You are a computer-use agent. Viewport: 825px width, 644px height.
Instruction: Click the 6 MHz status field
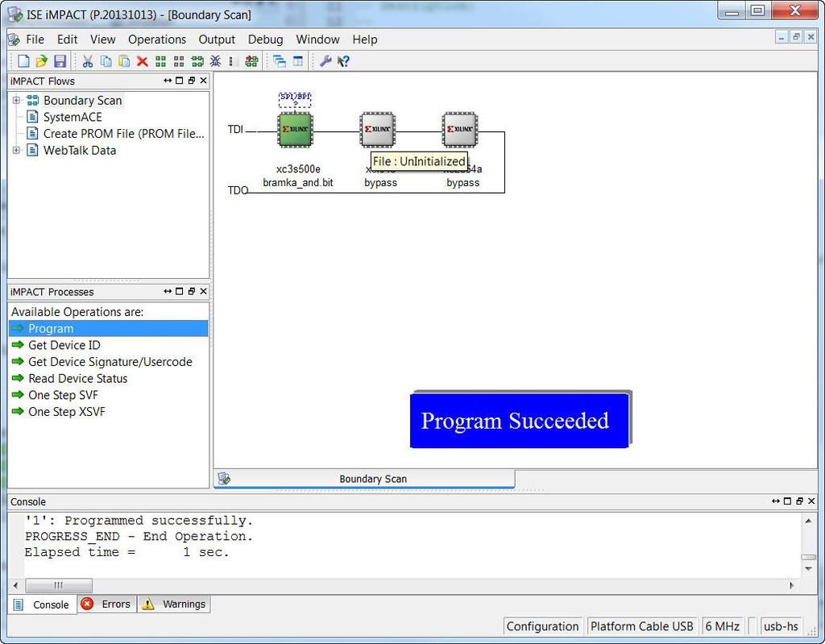pos(723,626)
